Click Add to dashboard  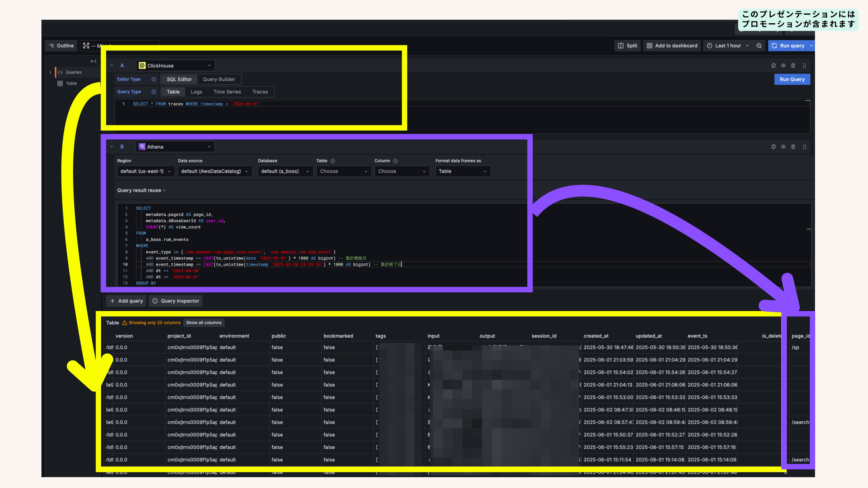(672, 46)
